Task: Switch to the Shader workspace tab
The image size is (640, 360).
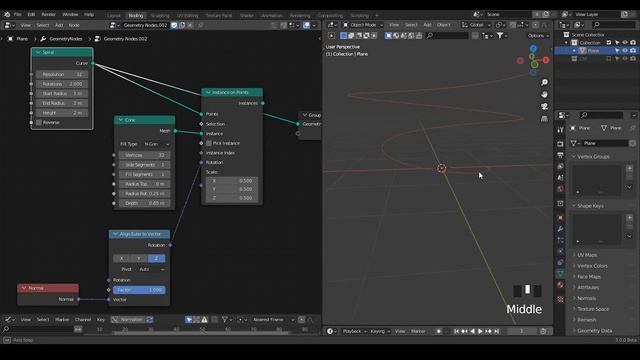Action: 247,16
